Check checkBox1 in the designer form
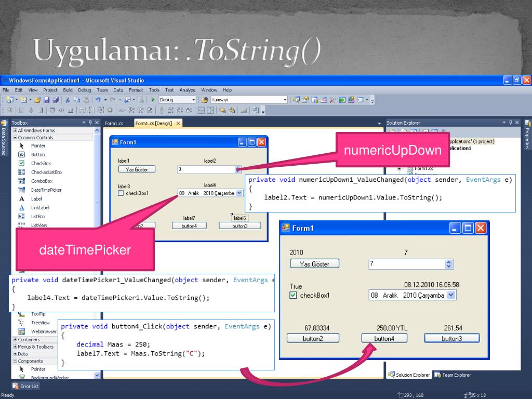Image resolution: width=532 pixels, height=399 pixels. click(121, 193)
